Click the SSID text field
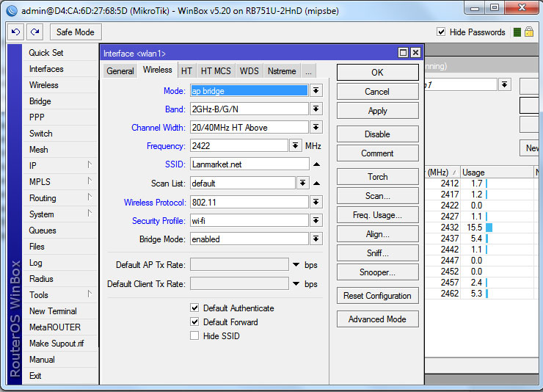This screenshot has height=392, width=543. click(249, 164)
